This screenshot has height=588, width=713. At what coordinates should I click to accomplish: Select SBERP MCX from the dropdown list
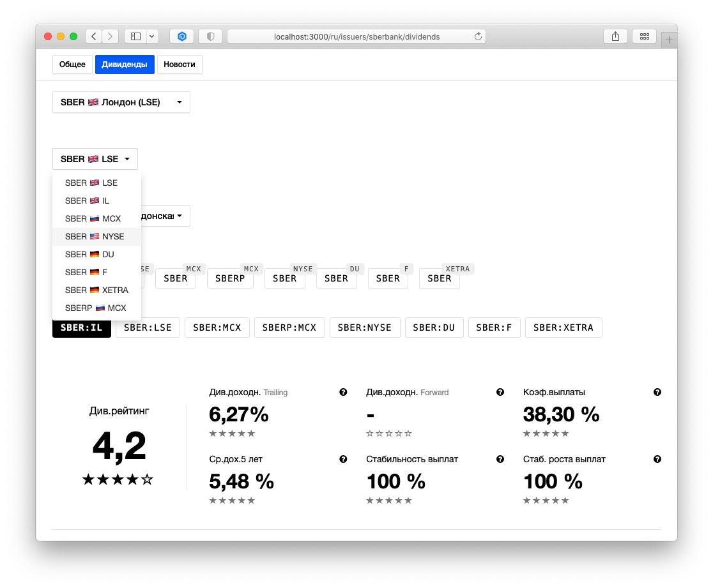97,308
